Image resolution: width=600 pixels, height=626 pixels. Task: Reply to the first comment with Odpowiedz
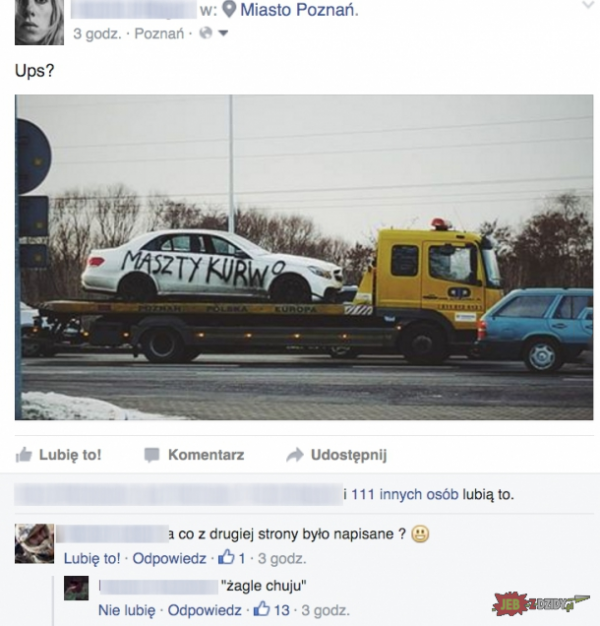[169, 558]
